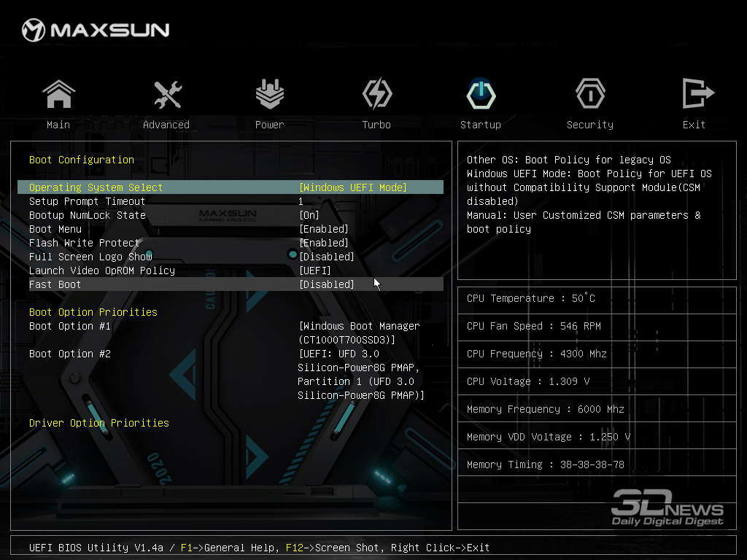Image resolution: width=747 pixels, height=560 pixels.
Task: Select the Boot Option #2 label
Action: 70,354
